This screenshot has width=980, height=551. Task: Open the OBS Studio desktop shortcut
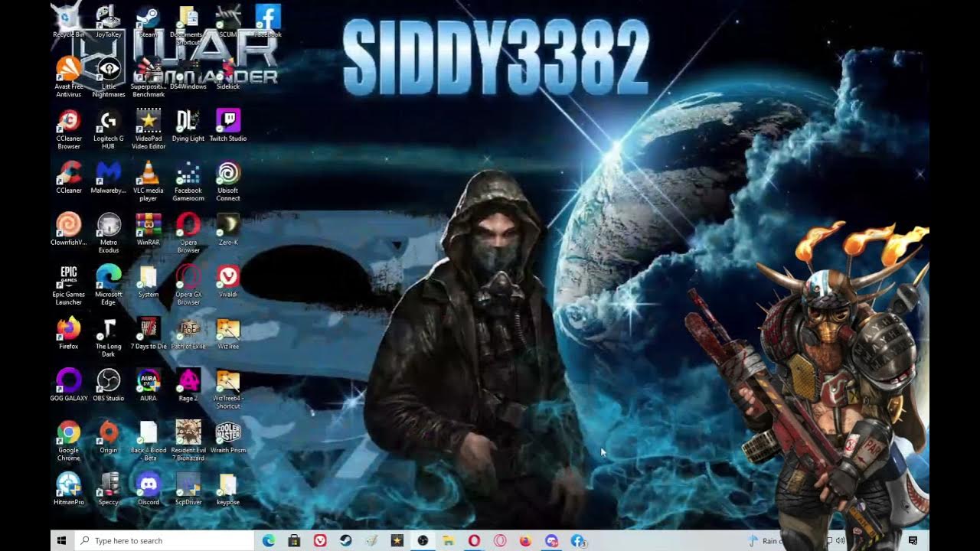(109, 386)
